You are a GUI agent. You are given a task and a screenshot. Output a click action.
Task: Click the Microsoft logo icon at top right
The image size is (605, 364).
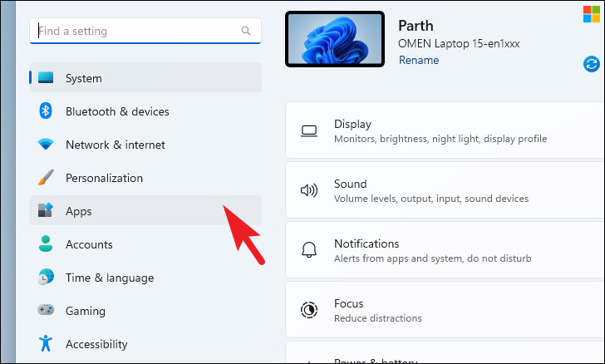(592, 14)
